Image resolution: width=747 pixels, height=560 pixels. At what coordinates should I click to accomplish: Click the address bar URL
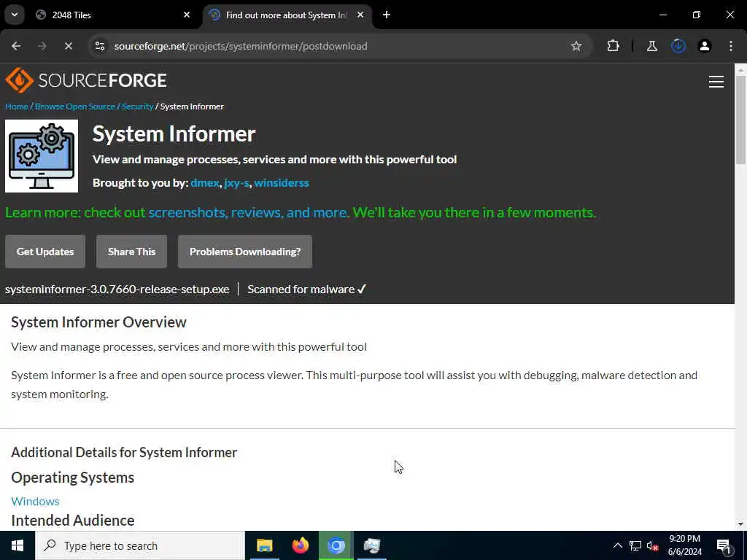click(x=241, y=46)
